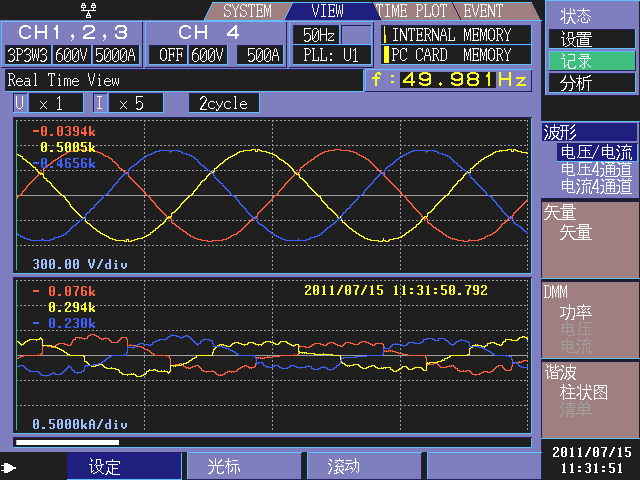Open the DMM 功率 view
The height and width of the screenshot is (480, 640).
[576, 312]
